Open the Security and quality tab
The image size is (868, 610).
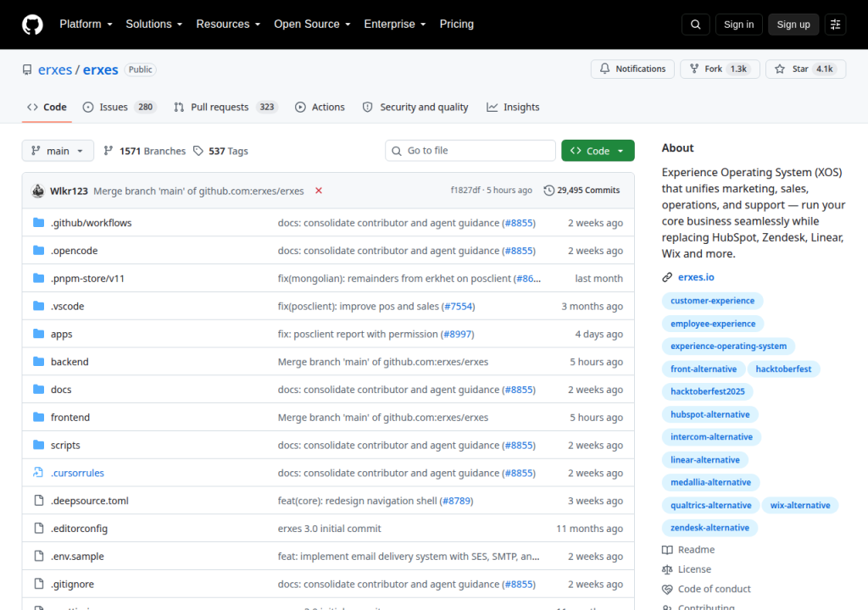415,108
